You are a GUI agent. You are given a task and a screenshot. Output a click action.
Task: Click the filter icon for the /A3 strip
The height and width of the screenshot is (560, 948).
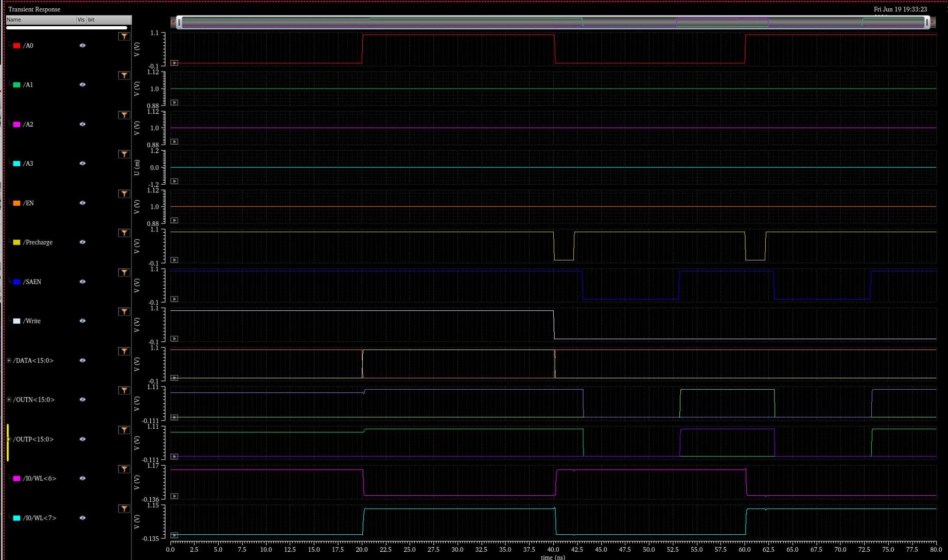pos(124,154)
